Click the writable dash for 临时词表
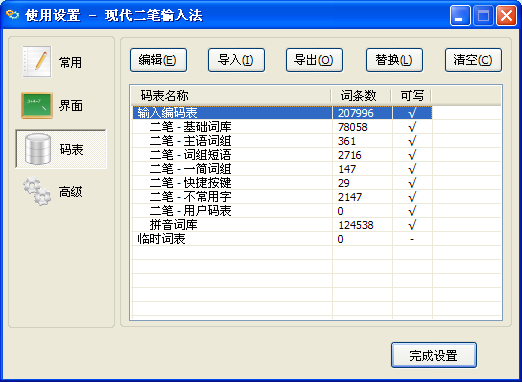Viewport: 522px width, 382px height. point(412,239)
